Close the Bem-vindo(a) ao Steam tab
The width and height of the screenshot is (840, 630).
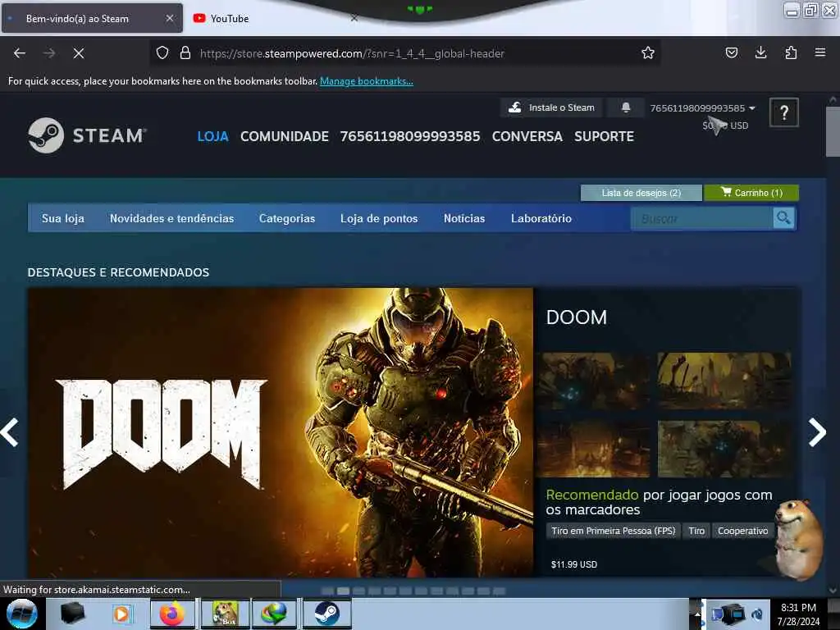(170, 18)
